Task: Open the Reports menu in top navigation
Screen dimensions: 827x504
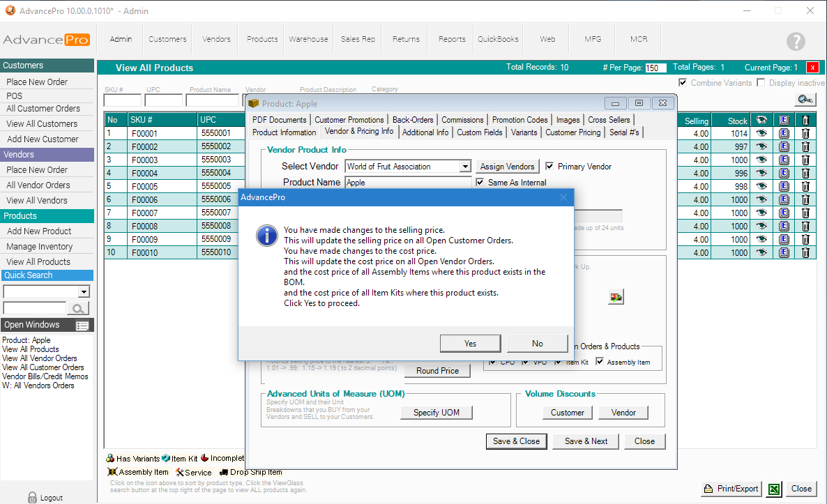Action: [452, 39]
